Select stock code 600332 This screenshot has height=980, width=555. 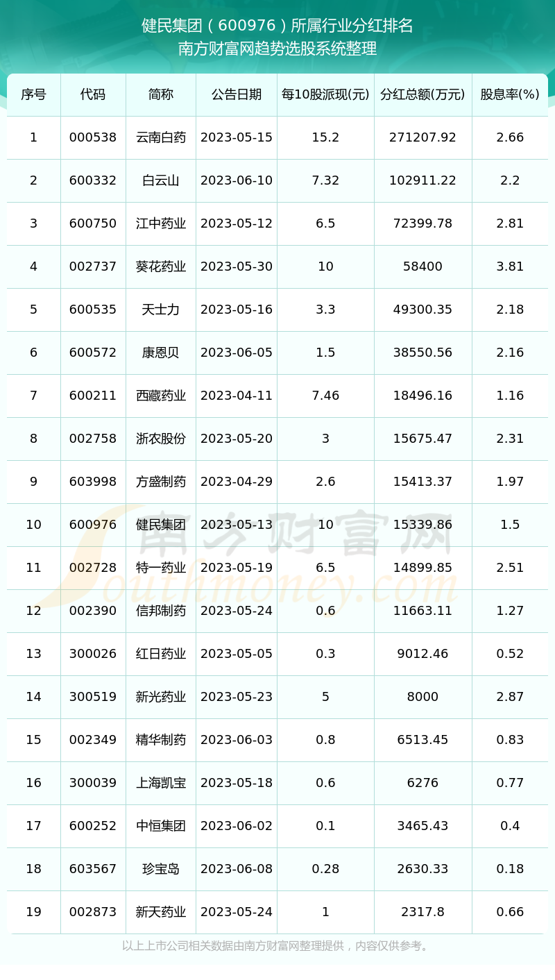[93, 180]
